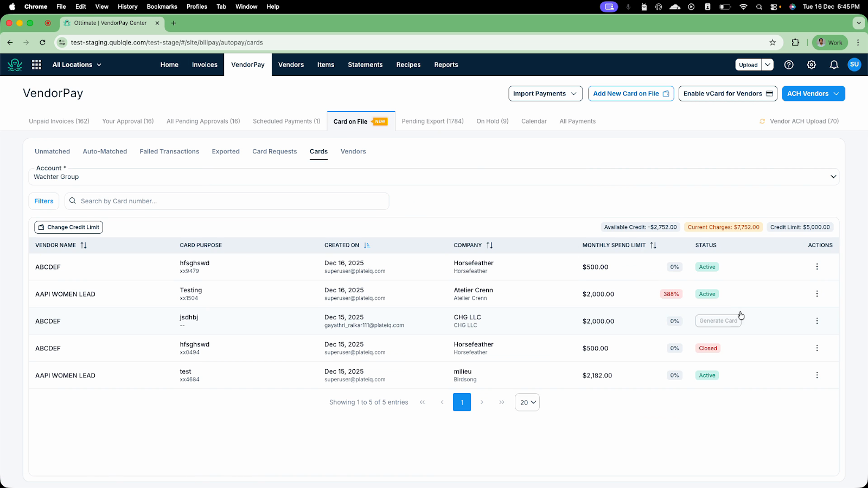Expand the Import Payments dropdown
The height and width of the screenshot is (488, 868).
pos(545,93)
